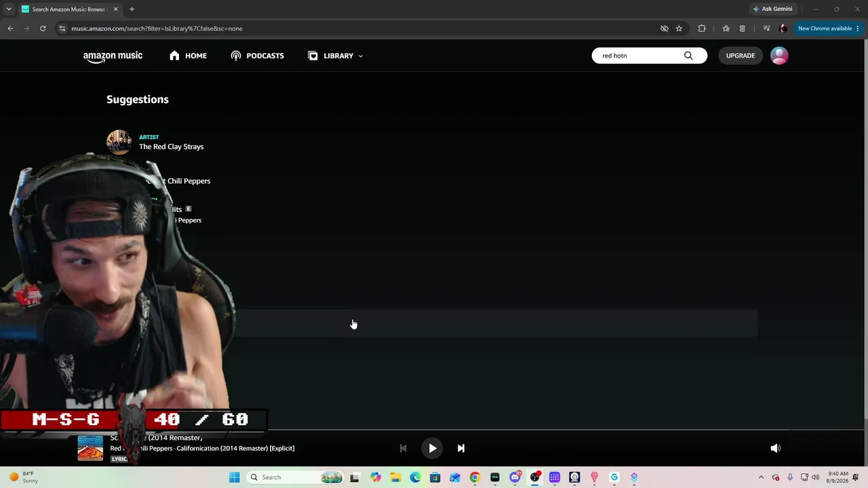Expand the Library dropdown menu
The height and width of the screenshot is (488, 868).
(336, 56)
